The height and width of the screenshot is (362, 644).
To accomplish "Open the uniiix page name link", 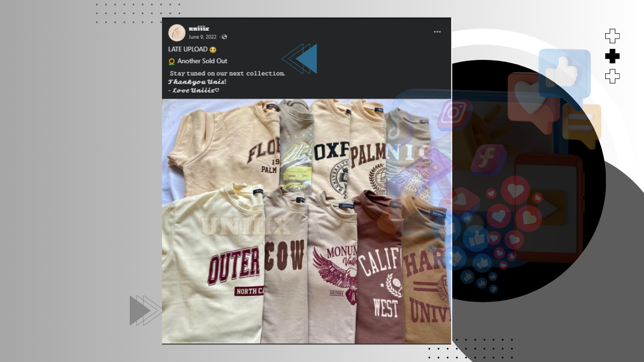I will 199,29.
